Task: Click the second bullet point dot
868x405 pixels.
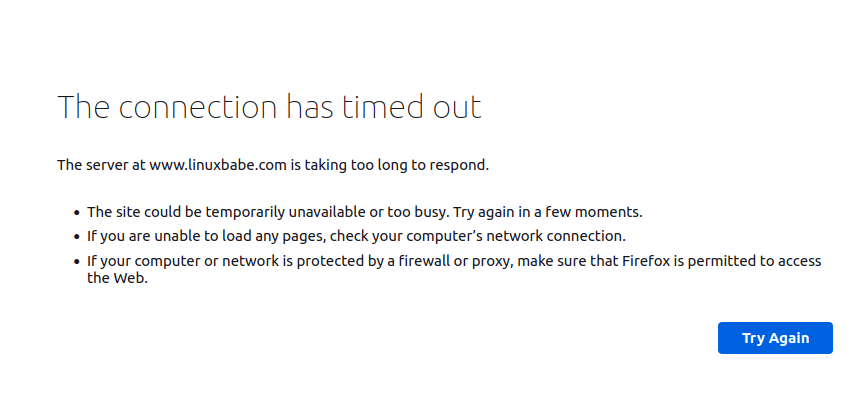Action: (76, 237)
